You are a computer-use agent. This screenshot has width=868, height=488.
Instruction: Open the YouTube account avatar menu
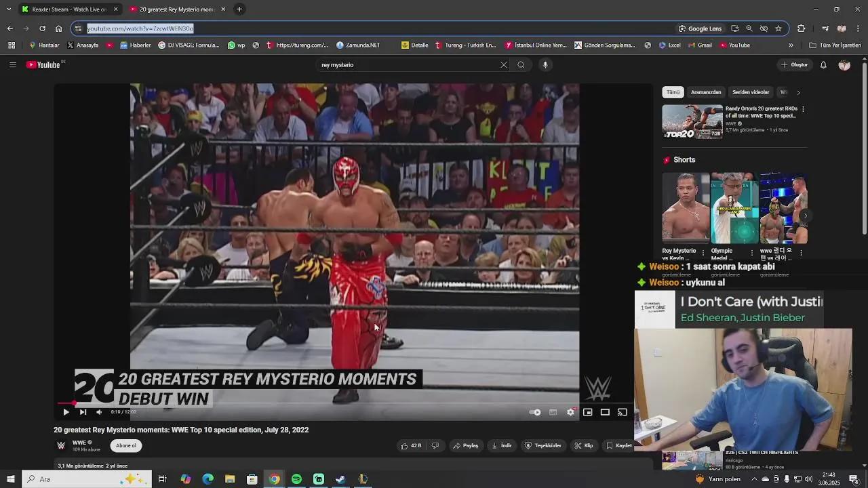tap(844, 65)
